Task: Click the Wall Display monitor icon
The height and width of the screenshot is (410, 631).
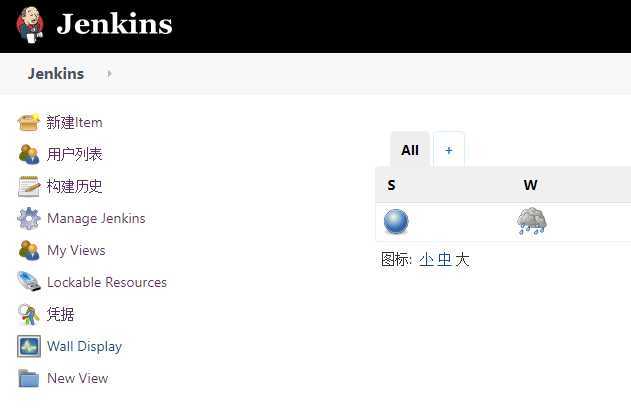Action: (x=29, y=346)
